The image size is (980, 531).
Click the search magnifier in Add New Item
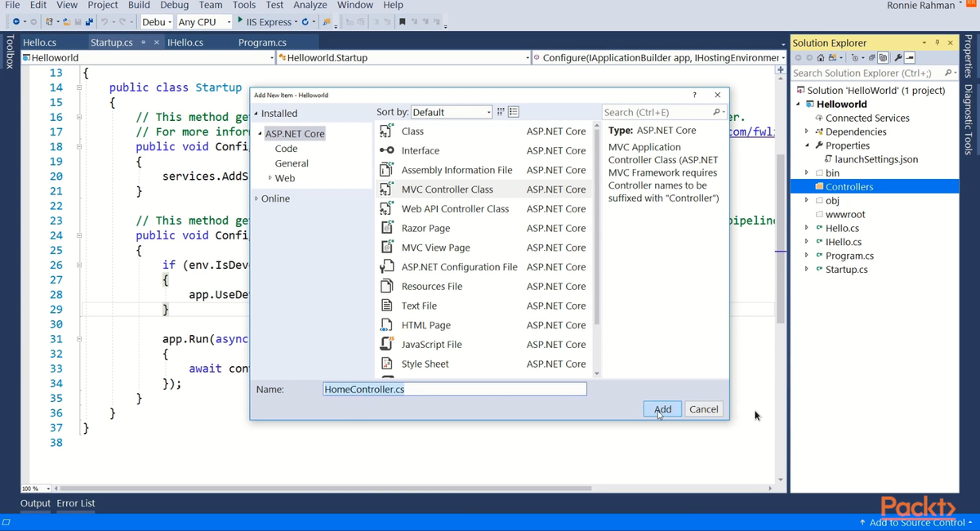(716, 112)
